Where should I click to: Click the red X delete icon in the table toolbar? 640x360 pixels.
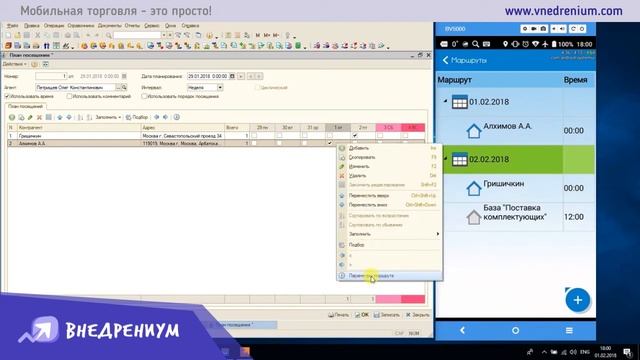click(x=39, y=117)
